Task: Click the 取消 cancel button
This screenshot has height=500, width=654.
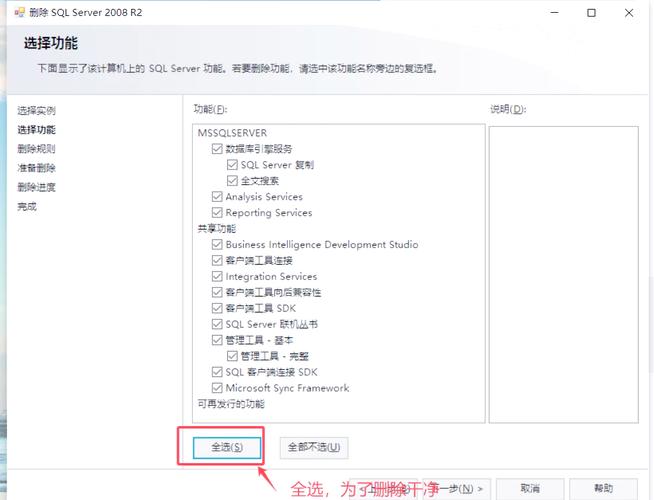Action: (530, 488)
